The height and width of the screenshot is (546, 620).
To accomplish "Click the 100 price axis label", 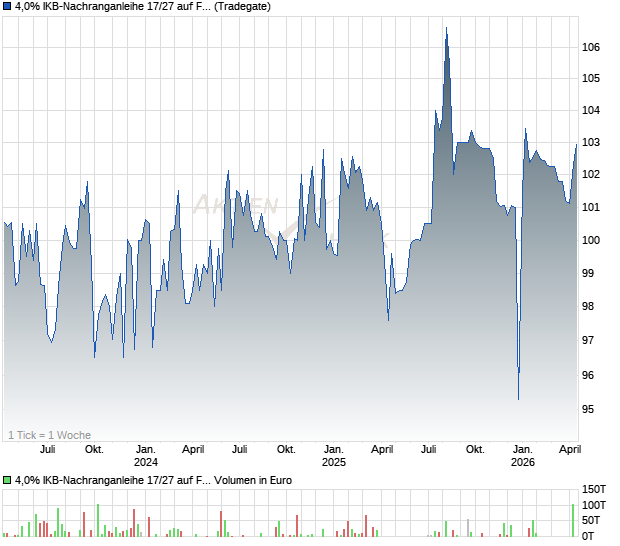I will click(x=591, y=240).
